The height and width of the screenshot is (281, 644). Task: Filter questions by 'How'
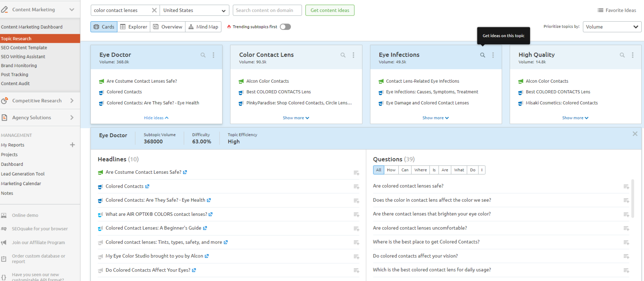tap(391, 170)
